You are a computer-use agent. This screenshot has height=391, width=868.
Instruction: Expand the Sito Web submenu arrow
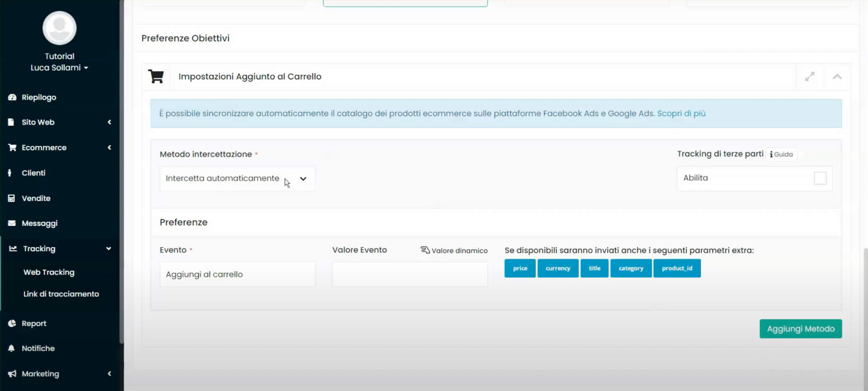tap(109, 122)
